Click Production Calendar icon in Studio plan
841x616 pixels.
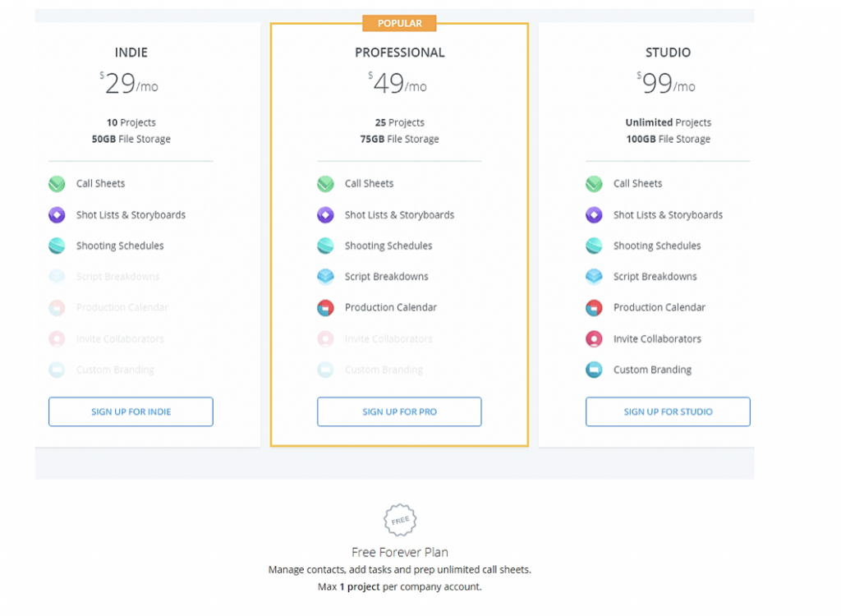point(594,308)
